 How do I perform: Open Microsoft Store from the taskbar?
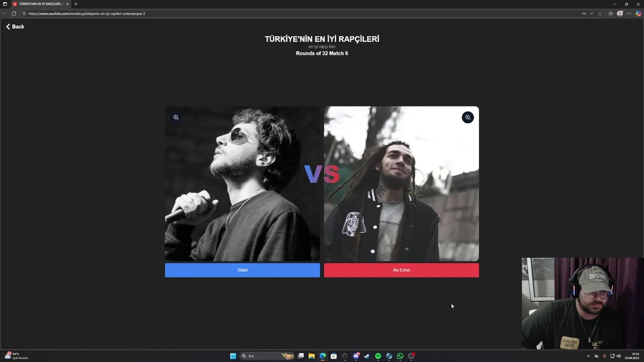[334, 356]
